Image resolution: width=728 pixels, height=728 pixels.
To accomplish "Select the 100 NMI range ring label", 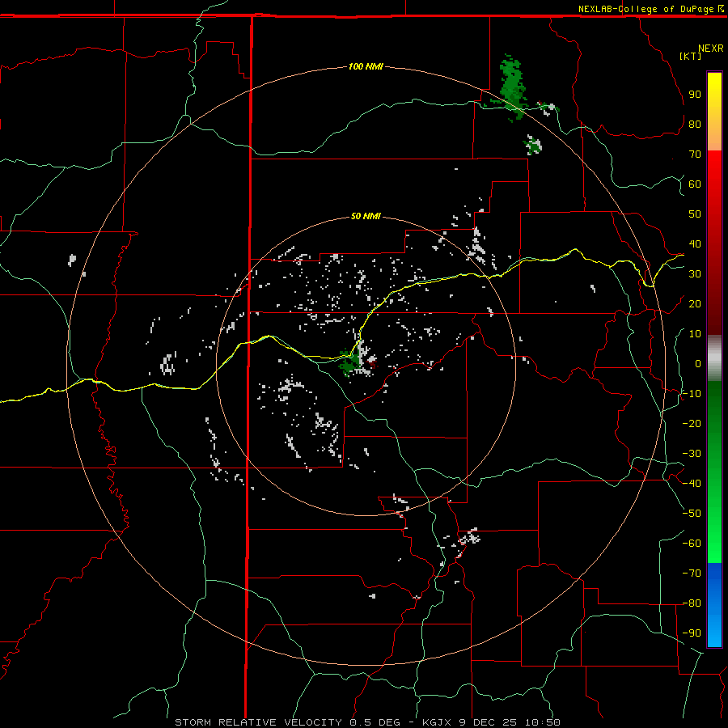I will [x=366, y=66].
